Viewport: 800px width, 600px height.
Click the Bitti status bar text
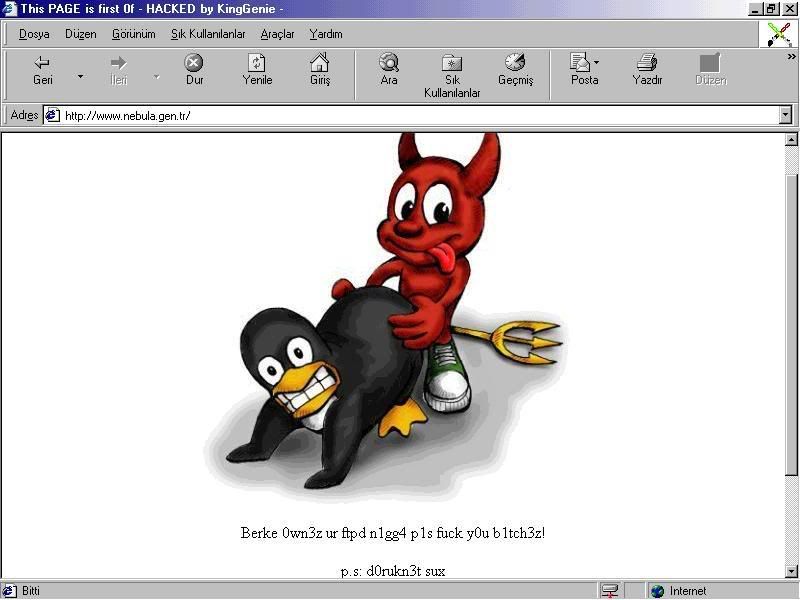pos(31,591)
